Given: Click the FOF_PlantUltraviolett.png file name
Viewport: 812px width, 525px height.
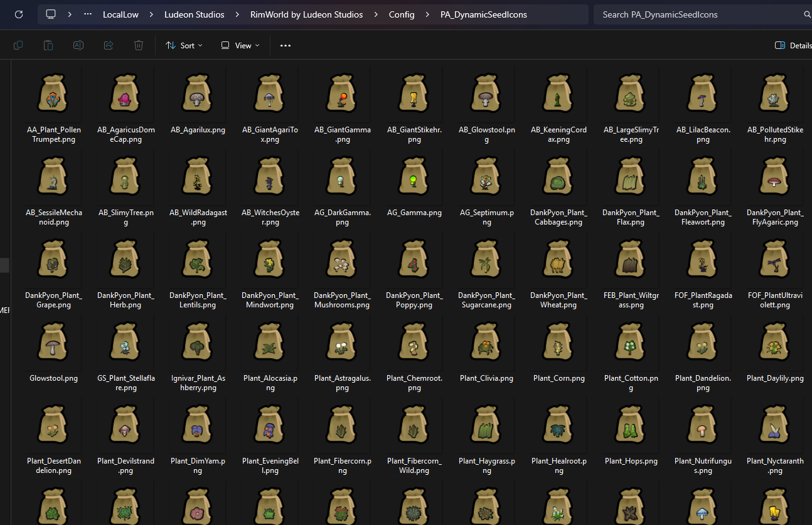Looking at the screenshot, I should pos(775,300).
